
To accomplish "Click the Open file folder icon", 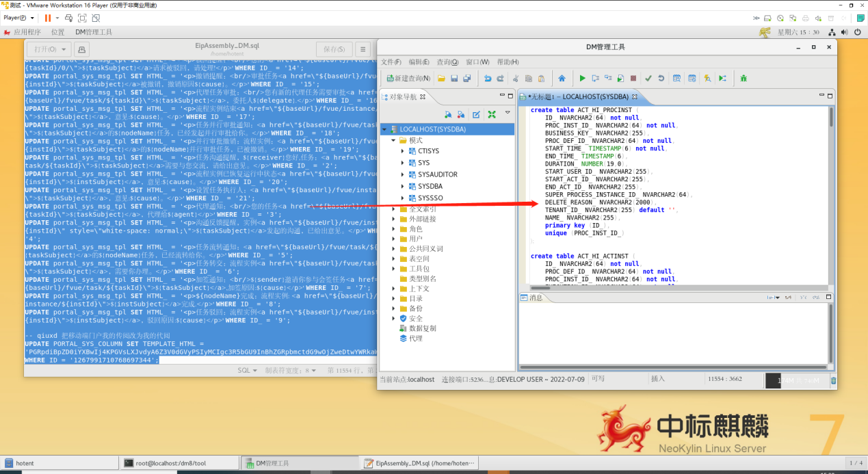I will tap(442, 79).
